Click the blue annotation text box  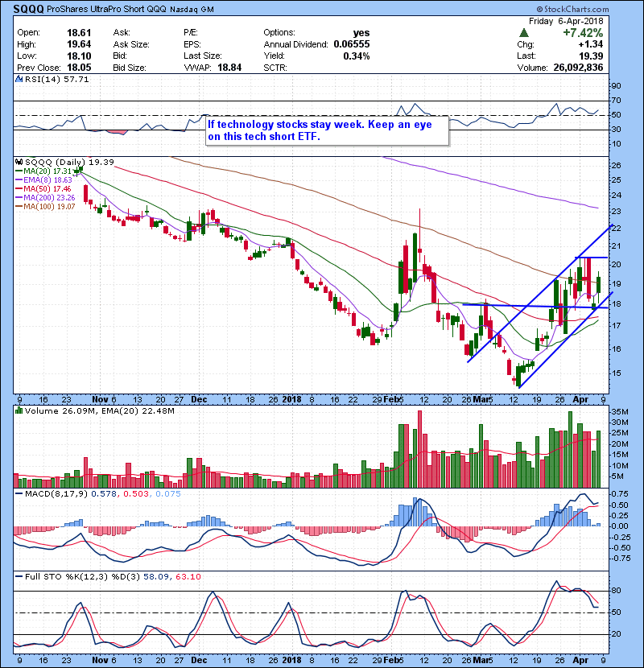(x=325, y=130)
